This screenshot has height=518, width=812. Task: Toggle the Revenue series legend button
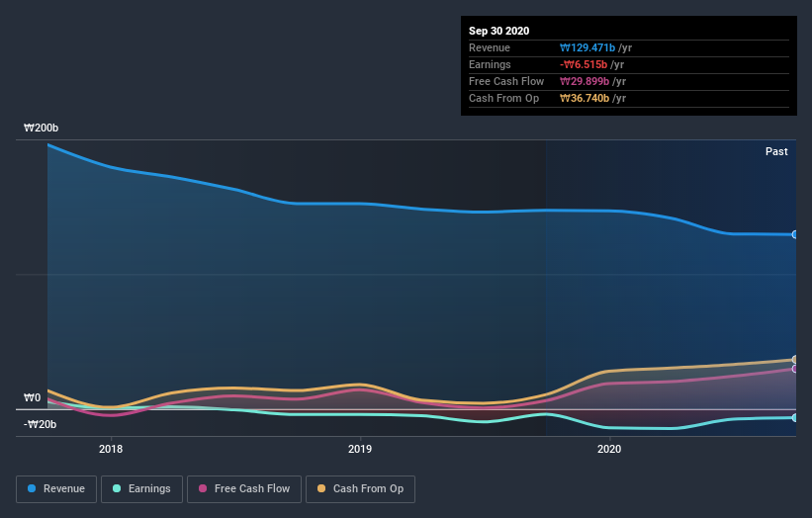[x=56, y=489]
